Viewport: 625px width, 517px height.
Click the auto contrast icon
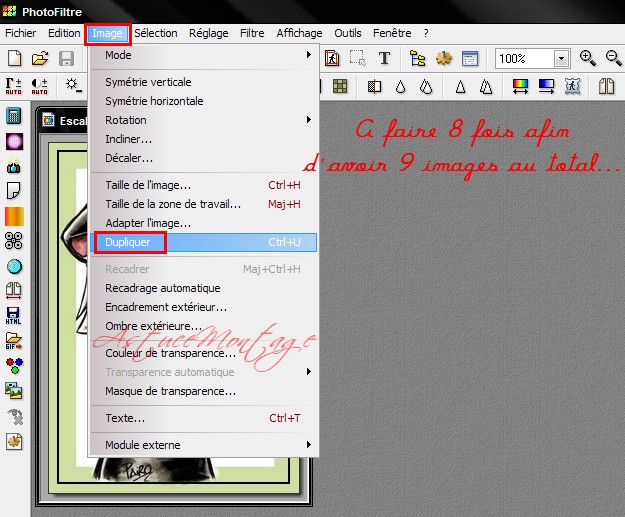(x=39, y=86)
